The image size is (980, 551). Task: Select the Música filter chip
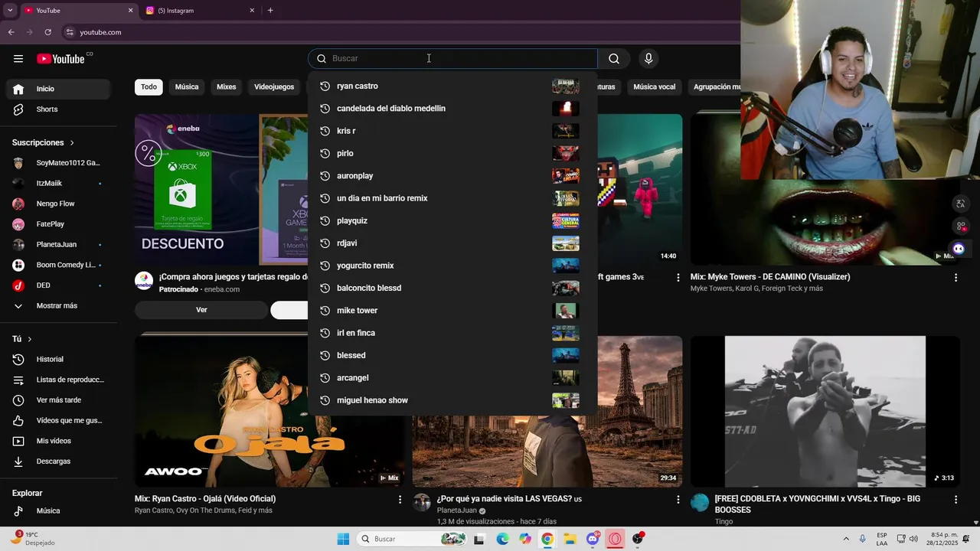187,87
